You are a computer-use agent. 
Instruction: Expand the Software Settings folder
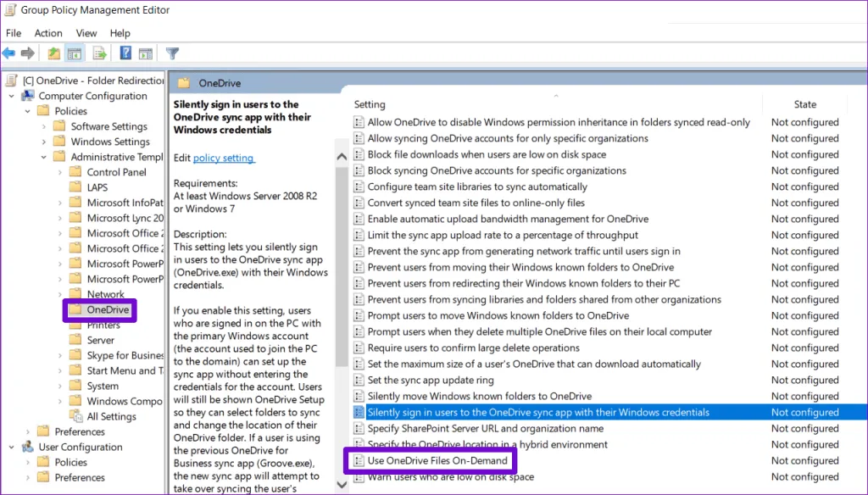click(45, 126)
